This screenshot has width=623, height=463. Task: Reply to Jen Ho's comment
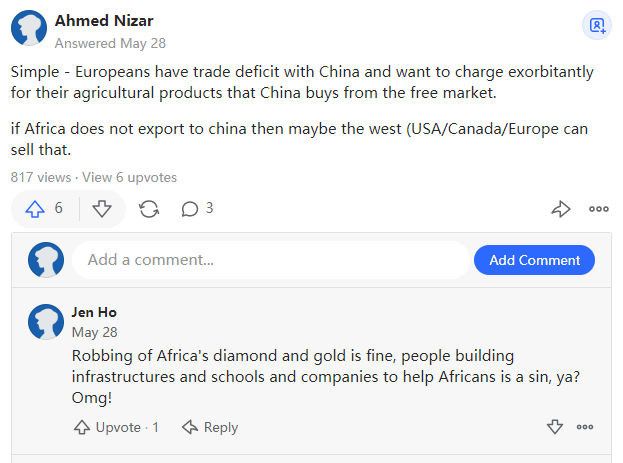click(210, 427)
